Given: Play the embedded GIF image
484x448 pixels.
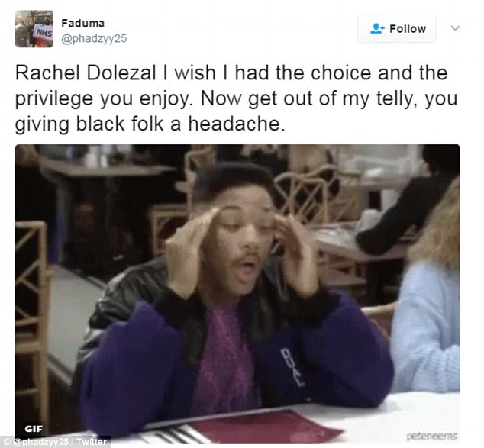Looking at the screenshot, I should (237, 294).
